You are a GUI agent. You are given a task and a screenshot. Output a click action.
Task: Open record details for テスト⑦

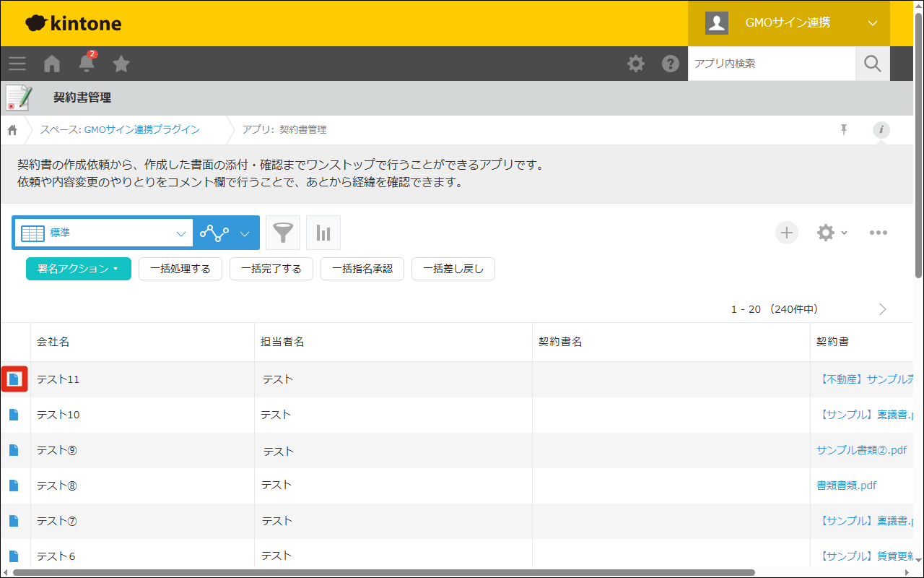[x=14, y=521]
